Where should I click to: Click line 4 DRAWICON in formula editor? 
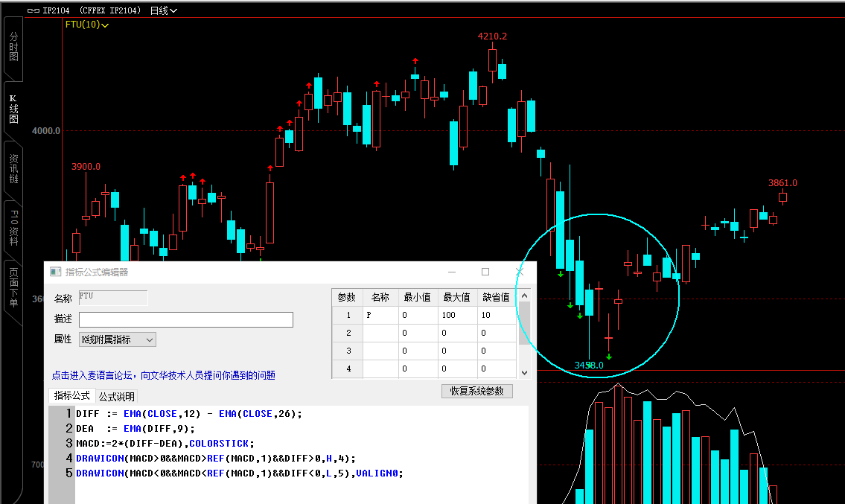point(99,458)
